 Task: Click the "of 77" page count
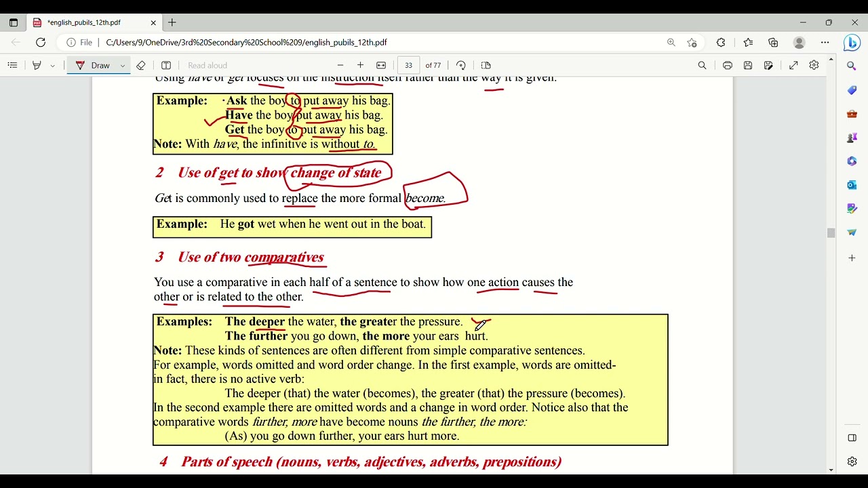coord(433,65)
